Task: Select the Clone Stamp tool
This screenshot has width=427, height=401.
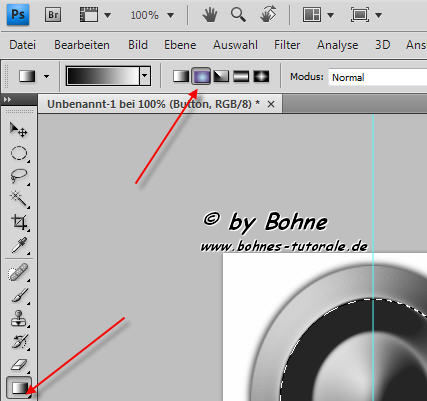Action: [19, 318]
